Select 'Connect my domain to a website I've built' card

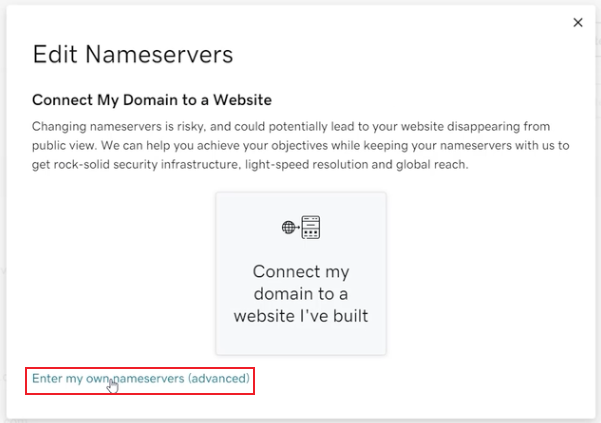point(301,274)
